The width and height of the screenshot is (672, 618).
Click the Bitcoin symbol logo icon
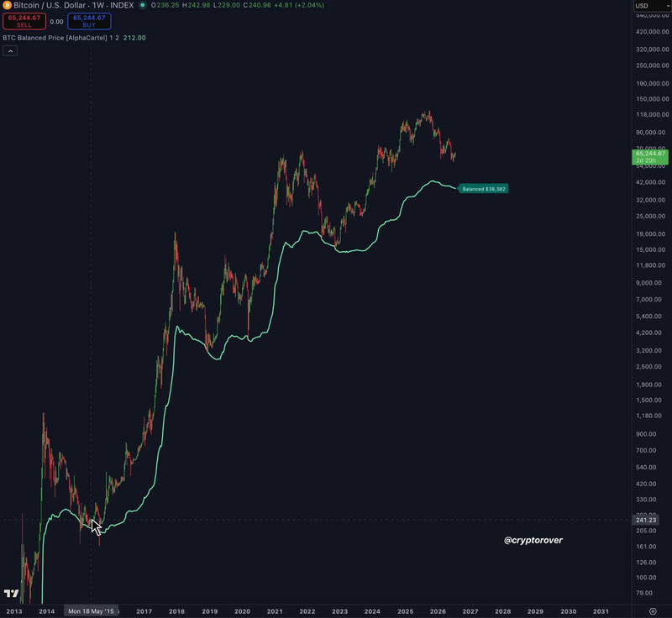[7, 5]
